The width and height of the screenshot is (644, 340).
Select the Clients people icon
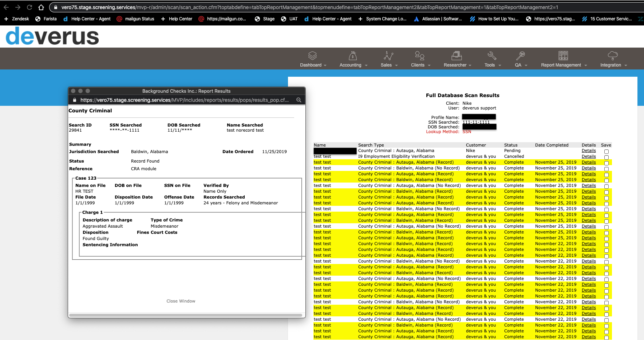420,56
